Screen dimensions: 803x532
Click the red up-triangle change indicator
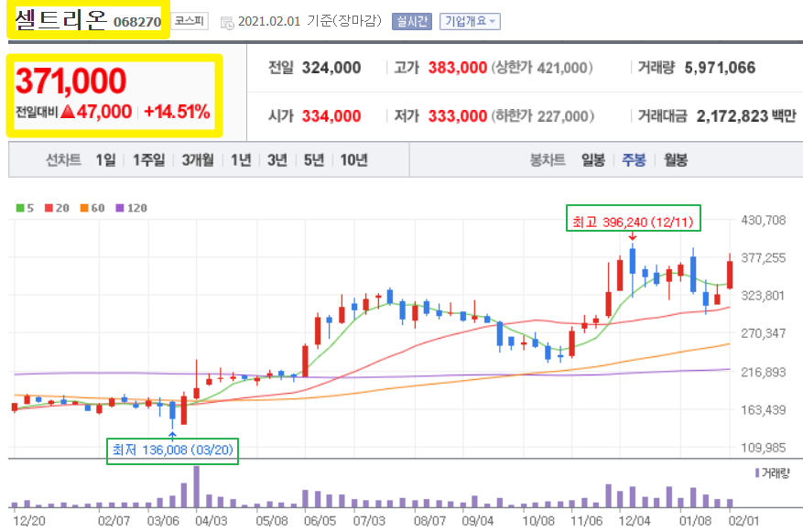point(68,112)
